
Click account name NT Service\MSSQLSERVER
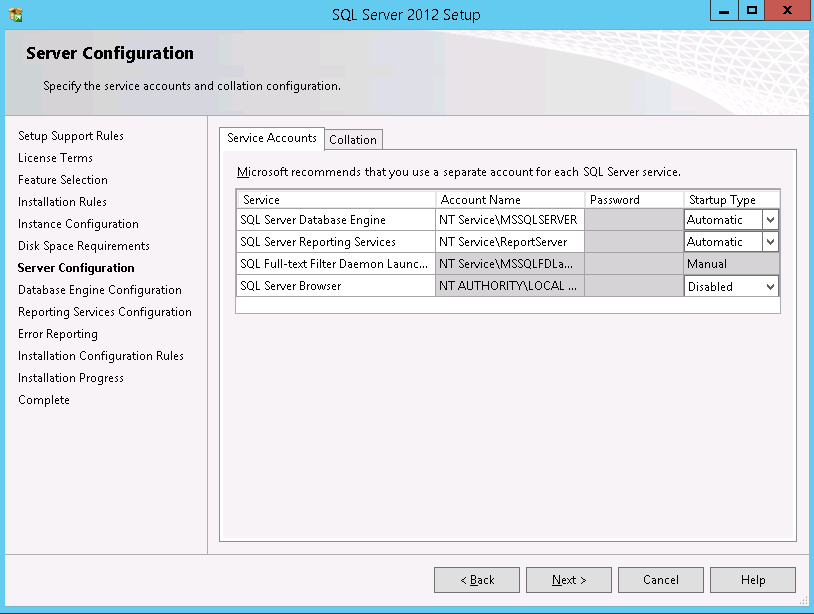click(x=509, y=220)
